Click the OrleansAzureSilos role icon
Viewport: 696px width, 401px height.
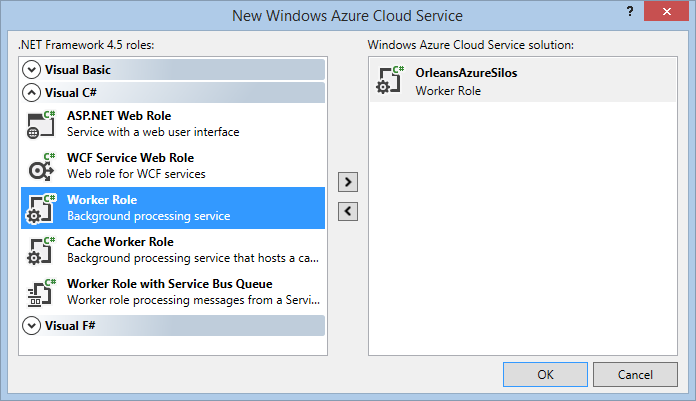[390, 82]
